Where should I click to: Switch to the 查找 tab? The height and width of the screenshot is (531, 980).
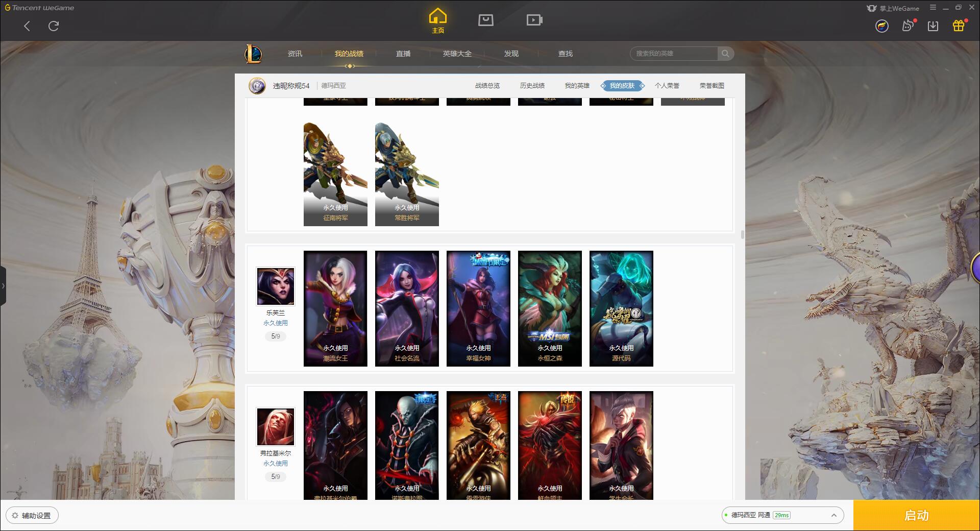(566, 54)
